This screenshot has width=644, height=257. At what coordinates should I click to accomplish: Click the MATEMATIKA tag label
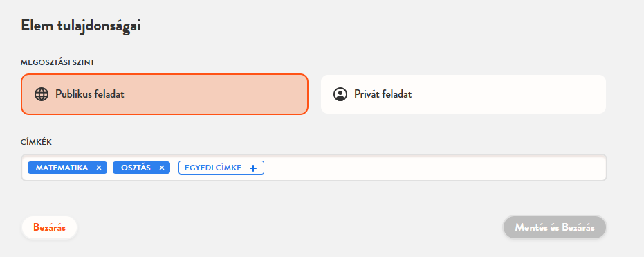[x=62, y=168]
